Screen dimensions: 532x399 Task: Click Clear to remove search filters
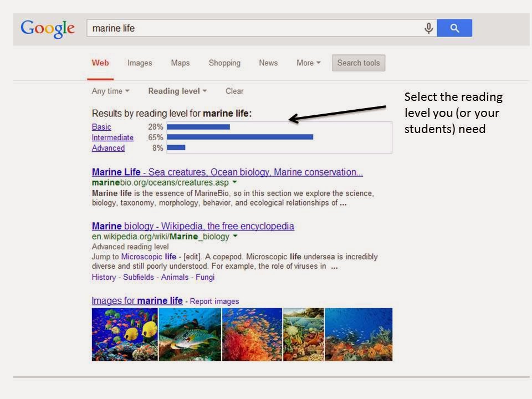tap(234, 91)
